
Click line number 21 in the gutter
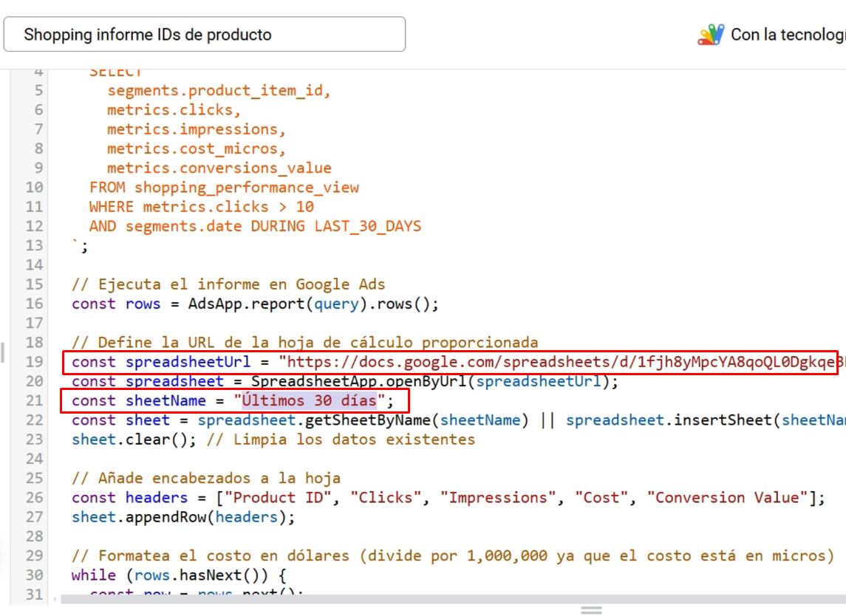pos(35,401)
